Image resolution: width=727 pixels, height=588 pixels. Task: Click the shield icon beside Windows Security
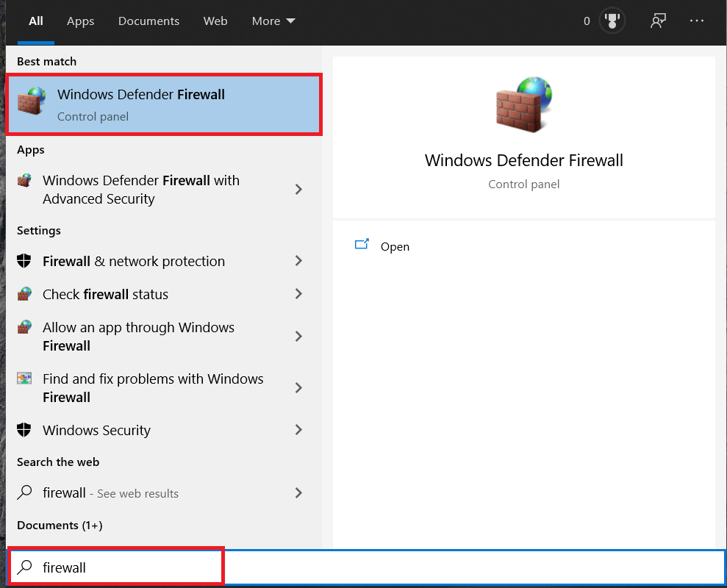24,430
